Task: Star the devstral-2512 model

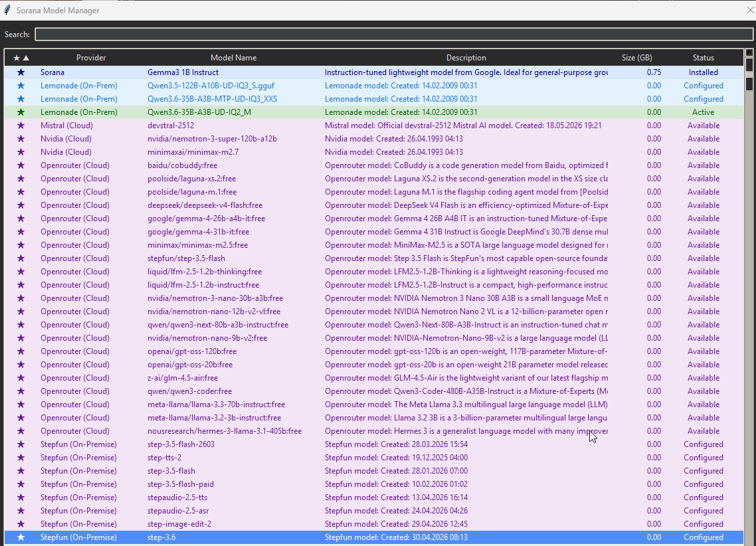Action: [x=21, y=126]
